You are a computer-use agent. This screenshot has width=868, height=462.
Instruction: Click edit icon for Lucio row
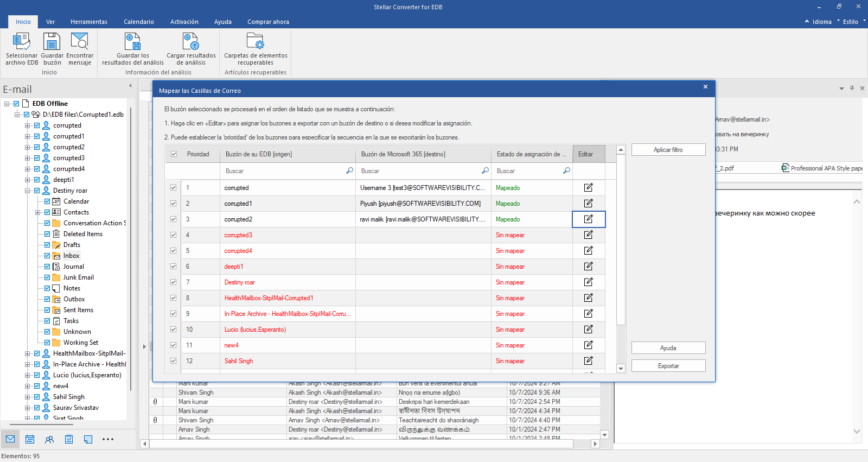pyautogui.click(x=588, y=330)
